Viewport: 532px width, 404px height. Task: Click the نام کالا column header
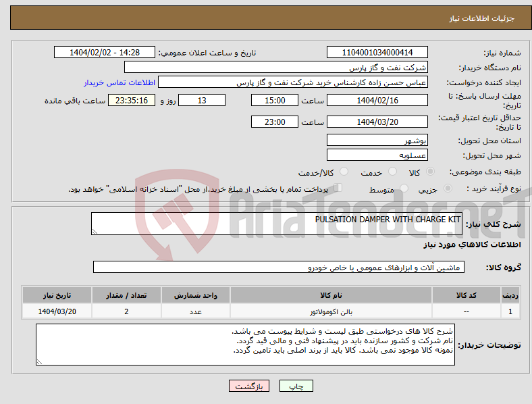331,295
